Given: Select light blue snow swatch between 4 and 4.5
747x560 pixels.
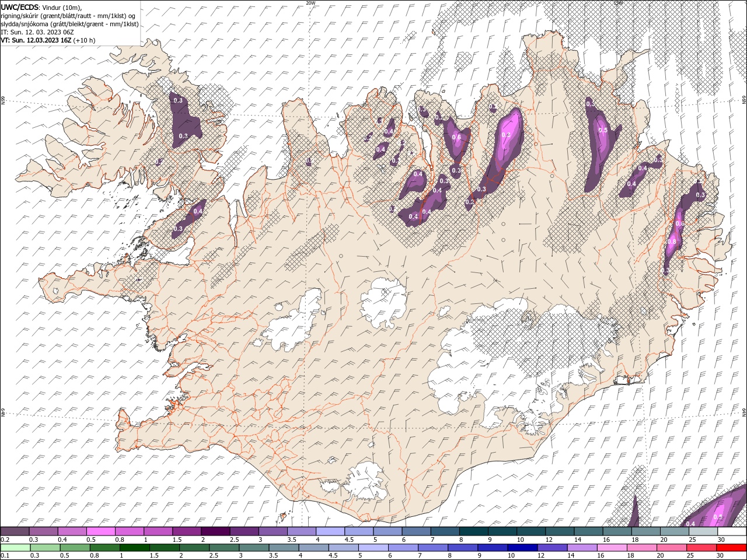Looking at the screenshot, I should (x=330, y=531).
